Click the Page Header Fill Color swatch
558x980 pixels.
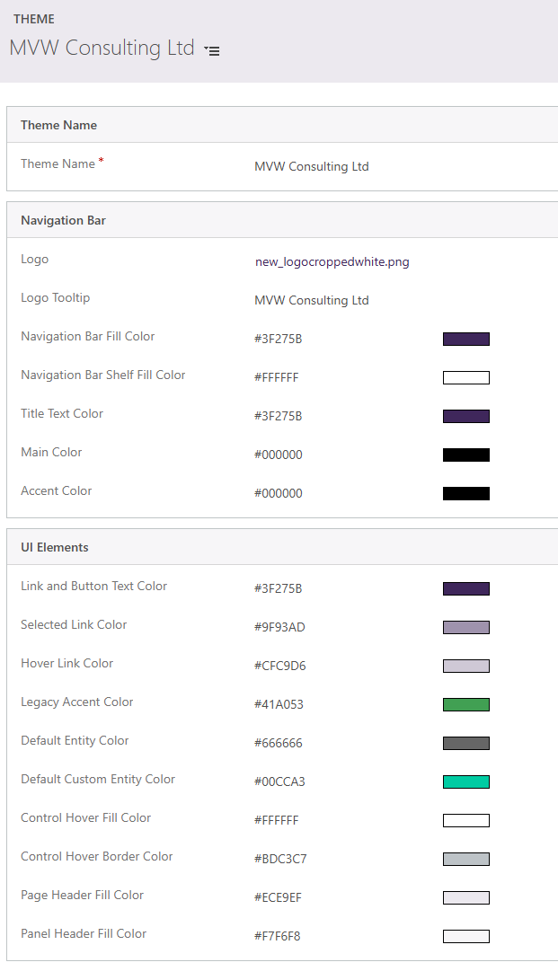click(465, 897)
